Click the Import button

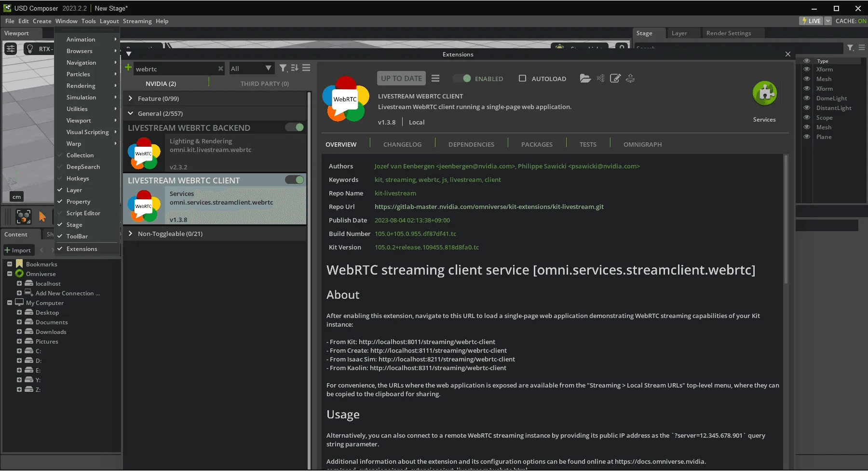coord(18,250)
